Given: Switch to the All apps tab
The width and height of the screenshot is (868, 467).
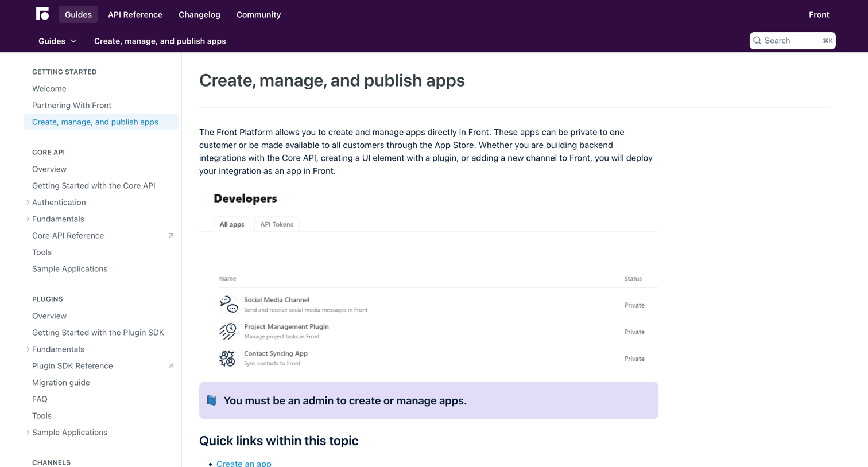Looking at the screenshot, I should 232,224.
